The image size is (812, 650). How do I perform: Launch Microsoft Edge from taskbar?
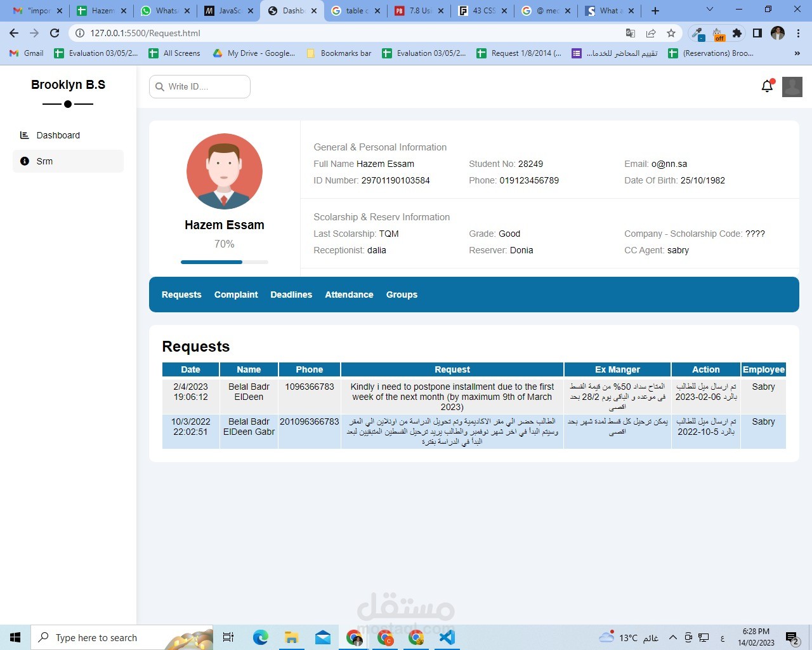coord(260,637)
